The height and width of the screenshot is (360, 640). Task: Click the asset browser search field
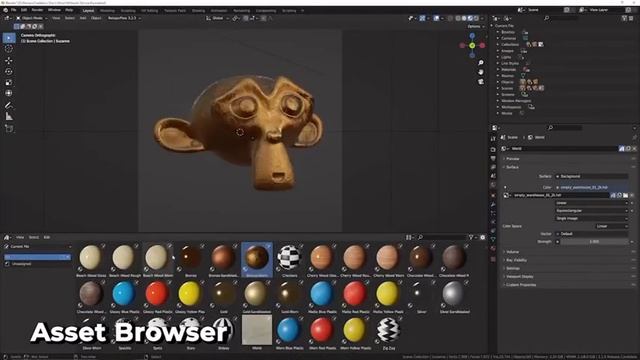(x=442, y=237)
